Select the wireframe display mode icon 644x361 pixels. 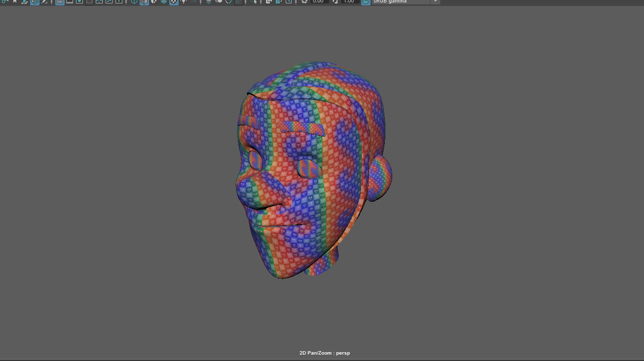pyautogui.click(x=134, y=2)
